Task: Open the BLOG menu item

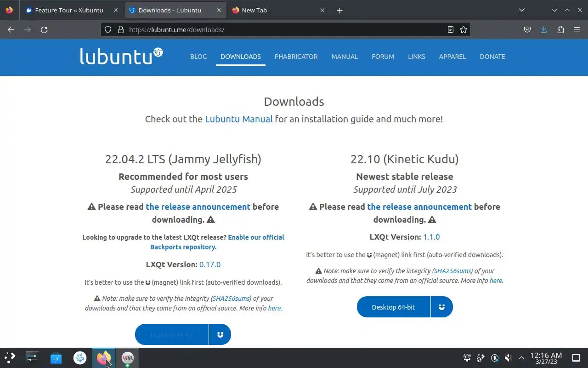Action: [x=198, y=57]
